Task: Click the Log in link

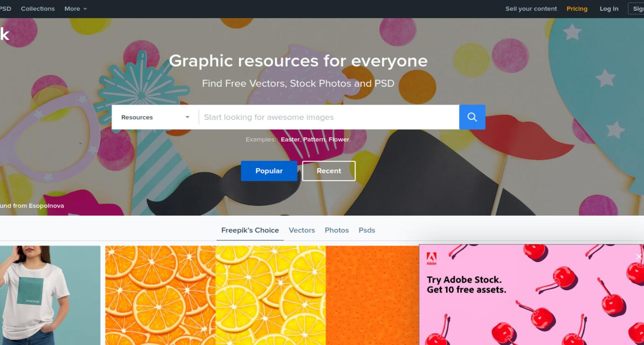Action: point(609,9)
